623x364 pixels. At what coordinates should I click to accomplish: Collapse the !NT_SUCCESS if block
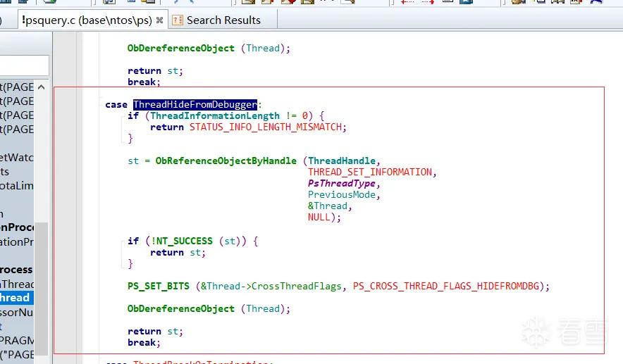[123, 242]
